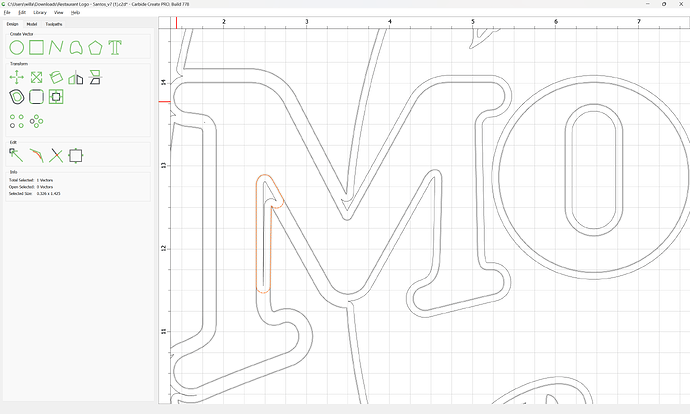This screenshot has height=414, width=690.
Task: Click the 'Total Selected' info line
Action: click(x=31, y=180)
